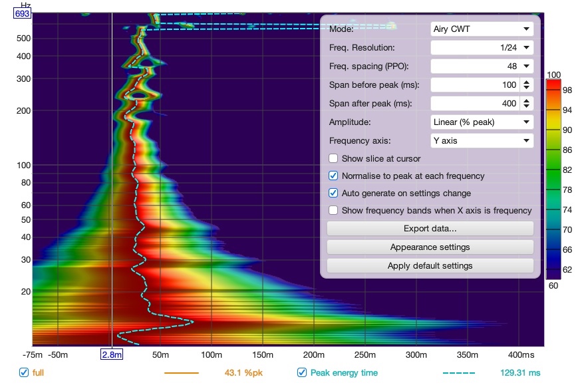Click the -75m label on time axis

tap(33, 355)
